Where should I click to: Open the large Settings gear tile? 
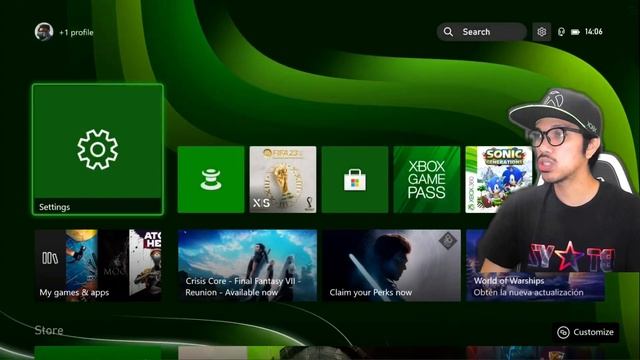click(98, 149)
